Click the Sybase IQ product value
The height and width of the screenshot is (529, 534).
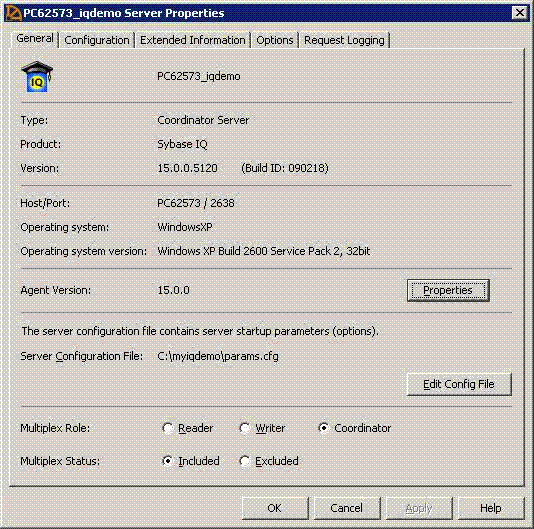182,144
